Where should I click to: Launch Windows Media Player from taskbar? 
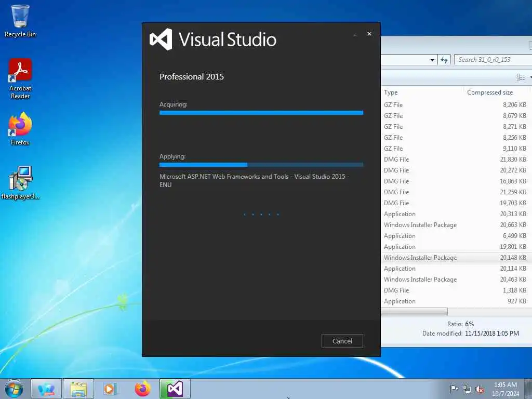pos(109,389)
